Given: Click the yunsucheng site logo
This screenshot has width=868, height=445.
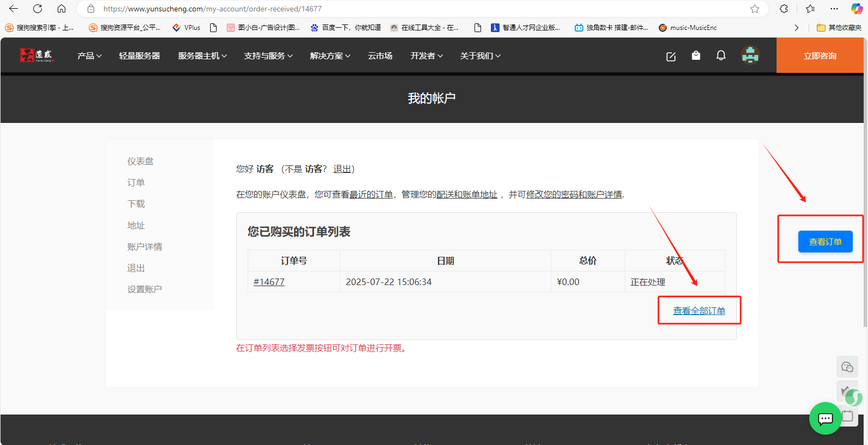Looking at the screenshot, I should click(36, 55).
